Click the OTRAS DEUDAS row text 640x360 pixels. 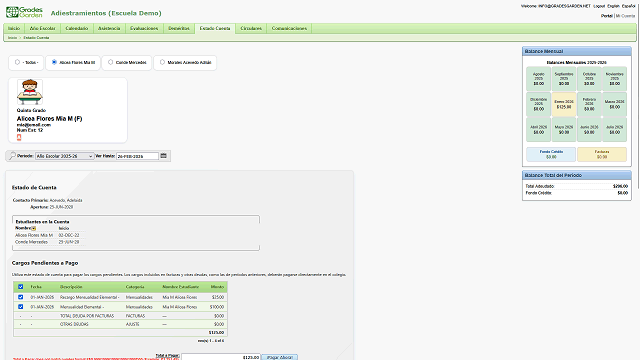(74, 324)
